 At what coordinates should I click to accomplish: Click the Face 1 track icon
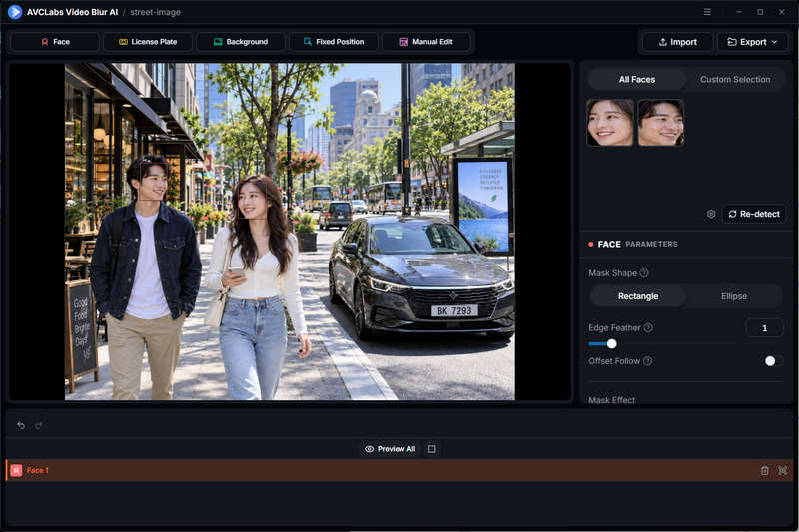16,470
